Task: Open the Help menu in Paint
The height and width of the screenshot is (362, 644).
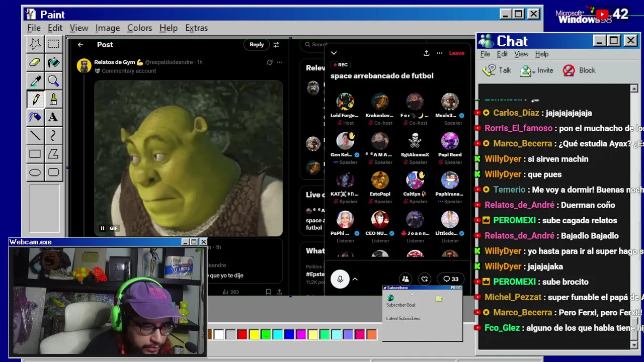Action: 168,28
